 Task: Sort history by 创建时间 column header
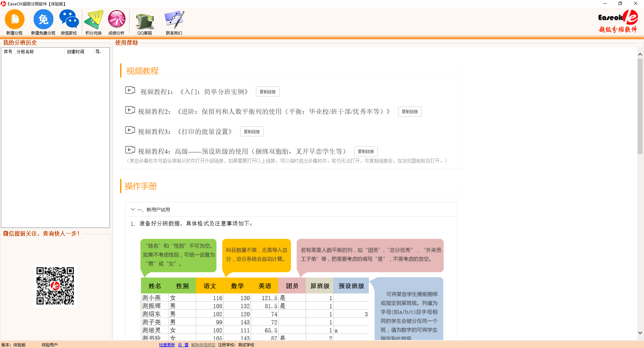click(79, 52)
